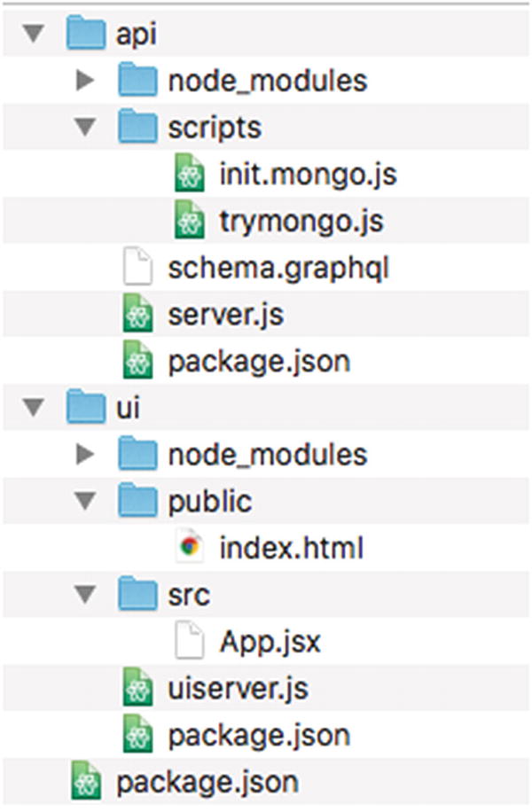Click the init.mongo.js green file icon

click(x=190, y=175)
